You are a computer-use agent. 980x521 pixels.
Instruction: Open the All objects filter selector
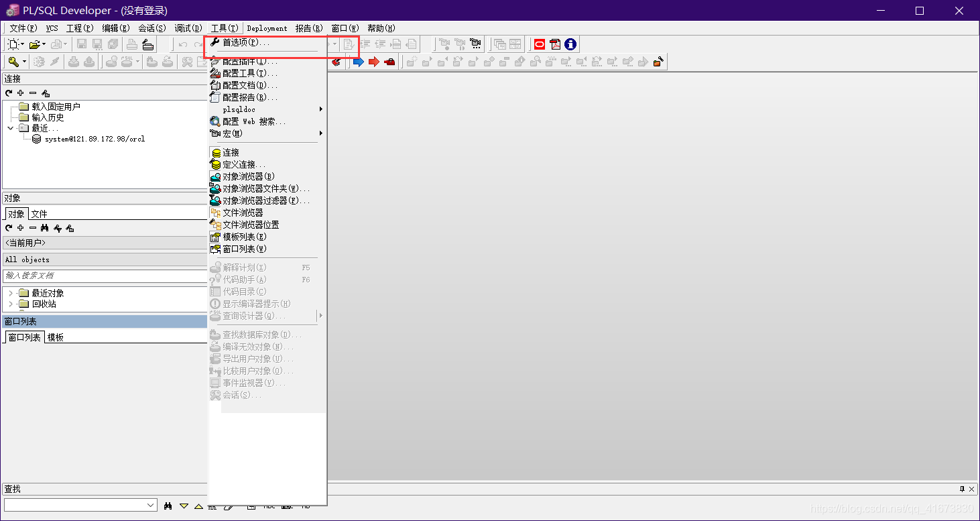tap(105, 259)
